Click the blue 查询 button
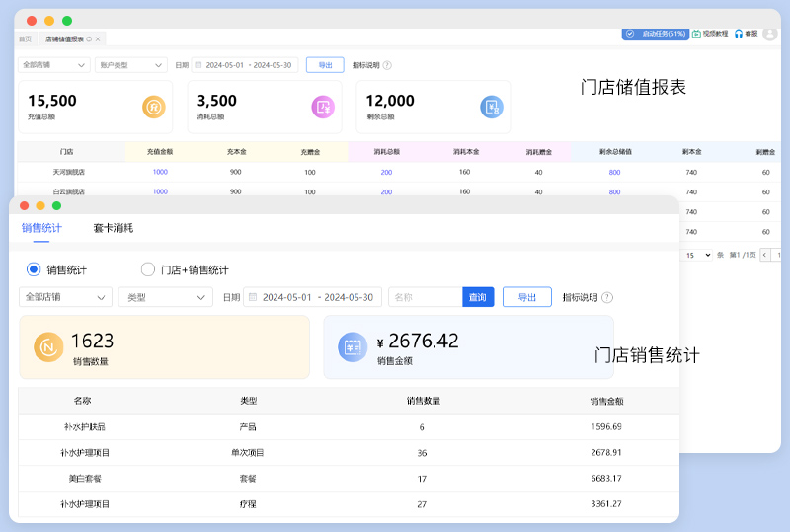The width and height of the screenshot is (790, 532). (x=478, y=297)
